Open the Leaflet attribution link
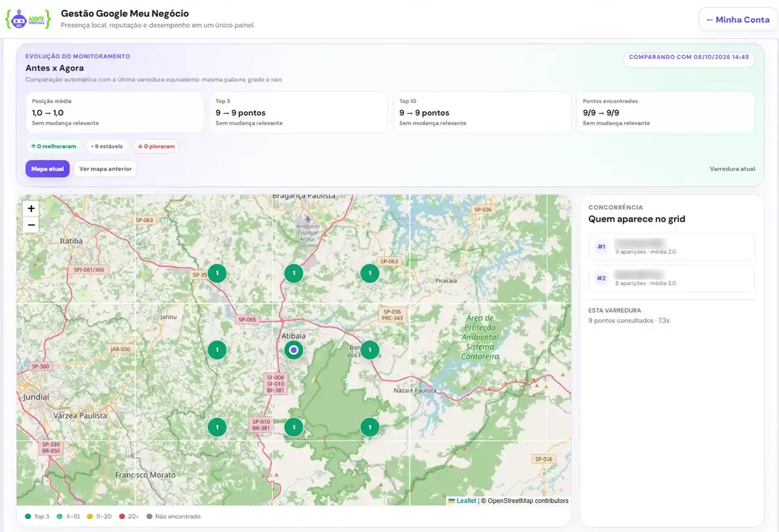 462,501
